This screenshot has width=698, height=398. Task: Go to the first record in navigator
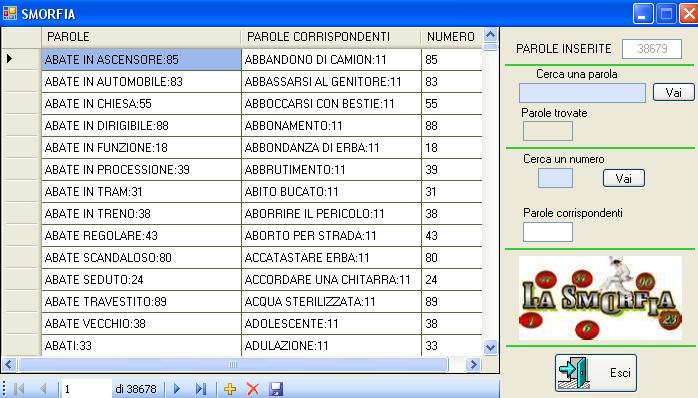pos(19,389)
